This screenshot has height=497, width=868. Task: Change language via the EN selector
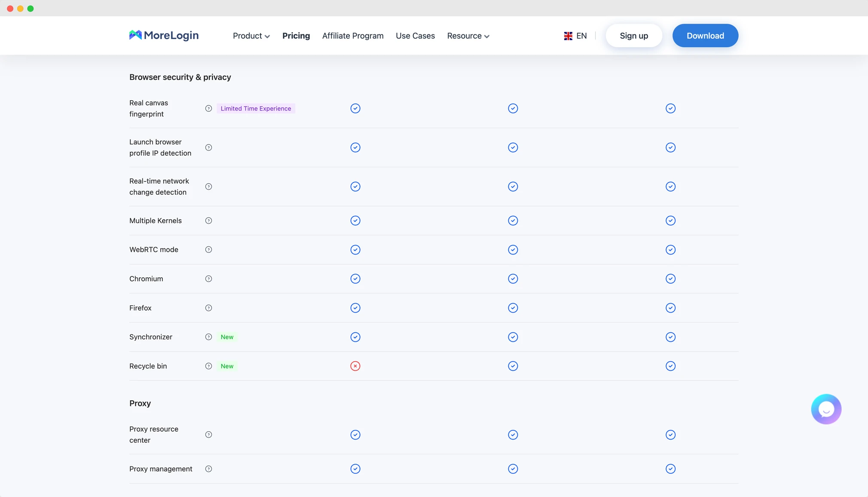click(575, 36)
